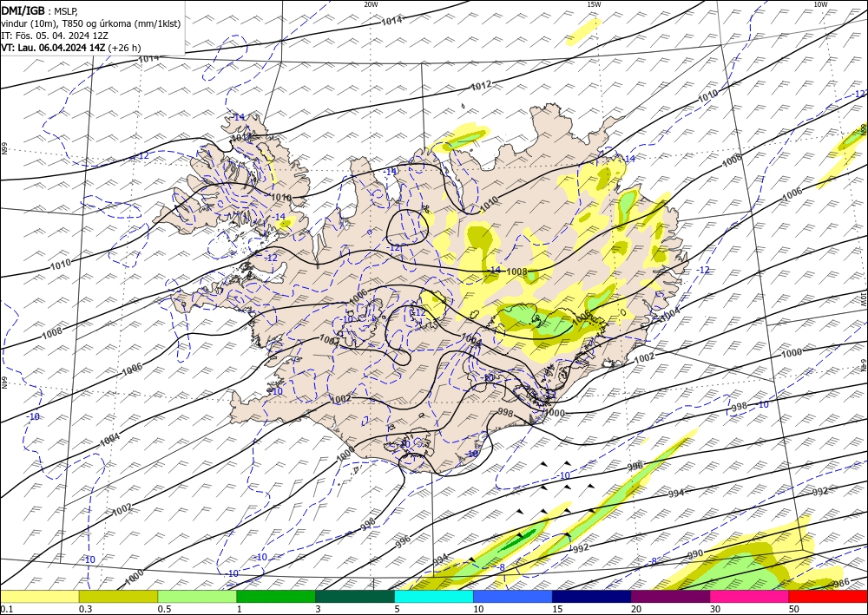Choose the purple 20–30 legend swatch
Screen dimensions: 868x615
coord(670,597)
